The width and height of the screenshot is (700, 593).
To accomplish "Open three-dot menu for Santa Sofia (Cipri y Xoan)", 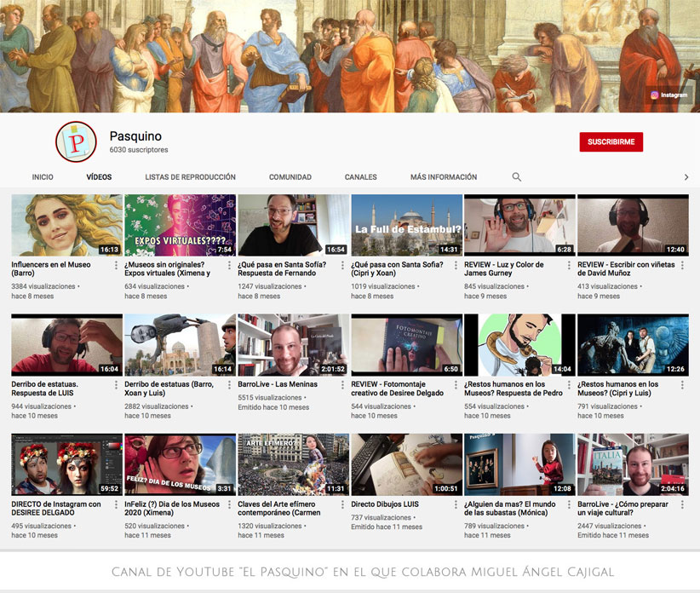I will pos(456,265).
